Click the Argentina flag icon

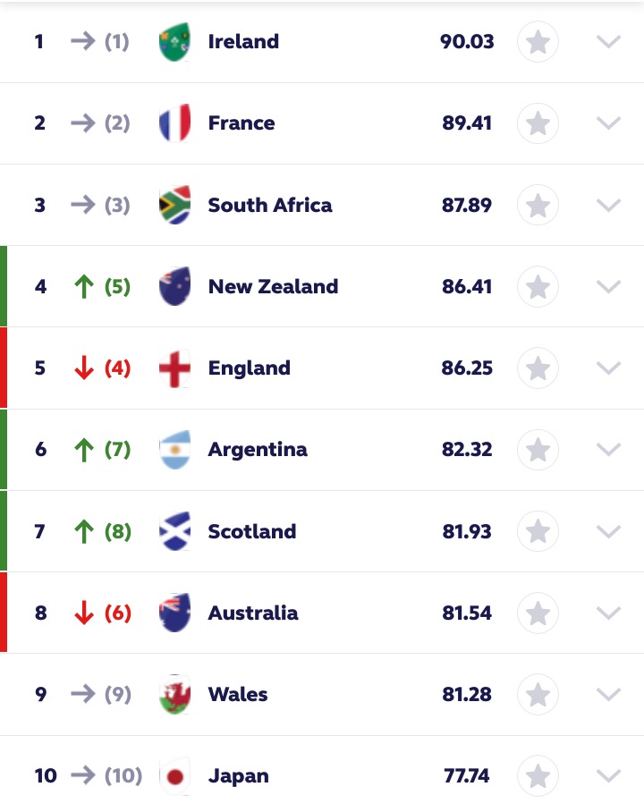[174, 450]
